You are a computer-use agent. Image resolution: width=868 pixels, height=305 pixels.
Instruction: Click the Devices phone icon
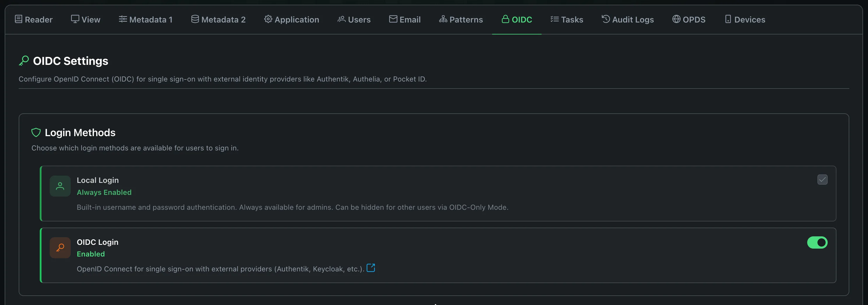tap(728, 19)
